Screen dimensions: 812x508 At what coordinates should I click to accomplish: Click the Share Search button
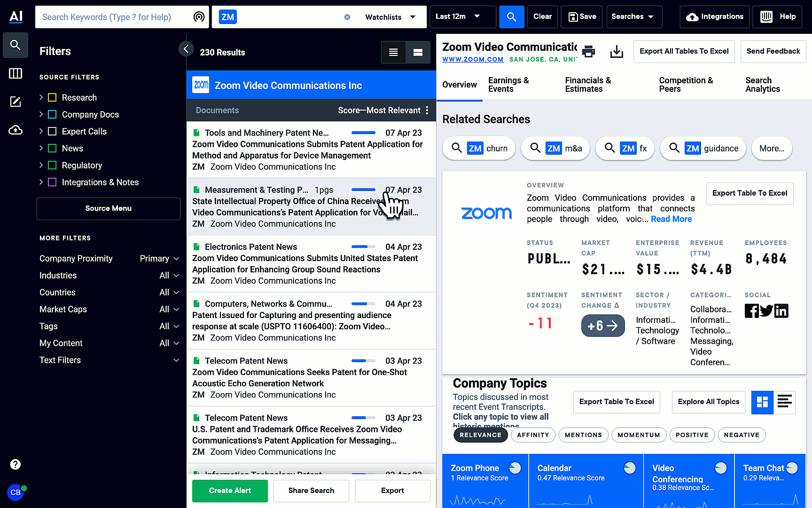click(x=311, y=491)
